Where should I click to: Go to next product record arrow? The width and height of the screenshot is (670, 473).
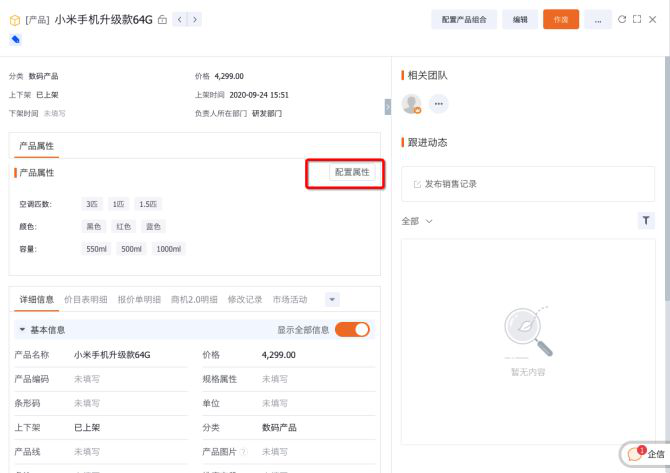point(193,20)
